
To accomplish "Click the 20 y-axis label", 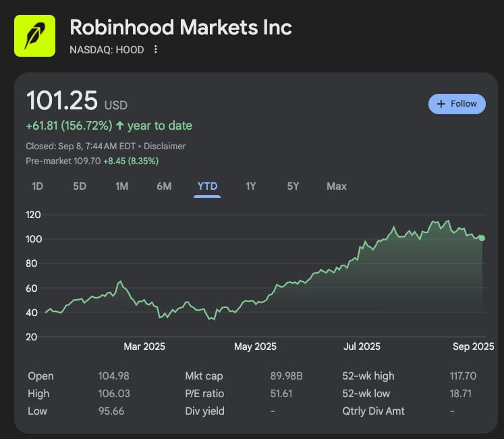I will 32,337.
